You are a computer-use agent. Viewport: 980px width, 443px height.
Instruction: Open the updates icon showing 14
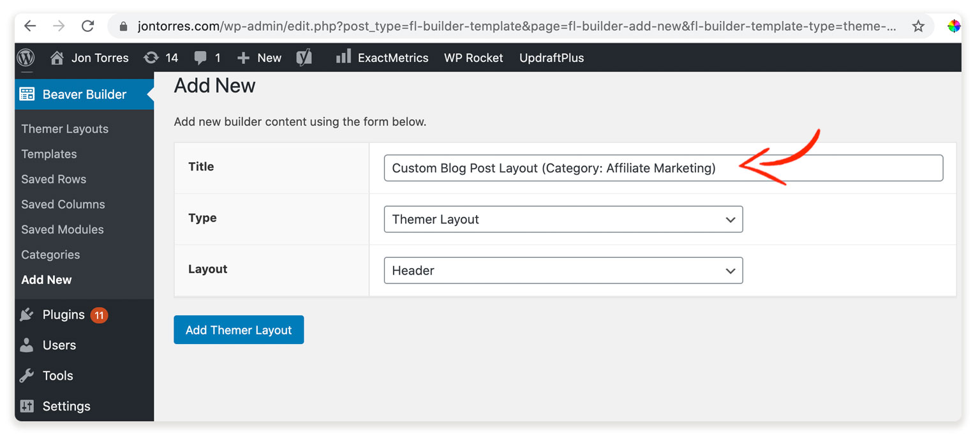[x=151, y=57]
